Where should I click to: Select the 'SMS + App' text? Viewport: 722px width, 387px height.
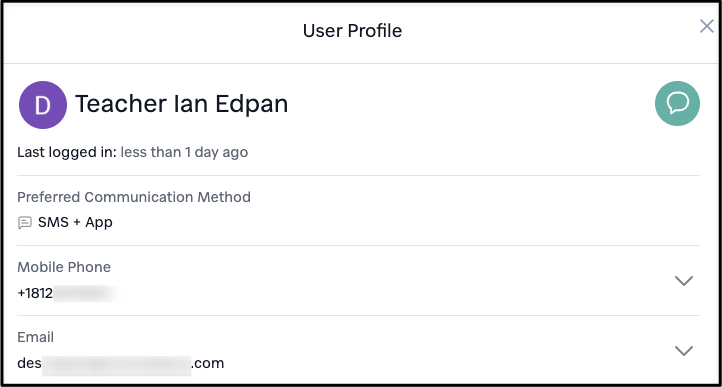point(75,223)
